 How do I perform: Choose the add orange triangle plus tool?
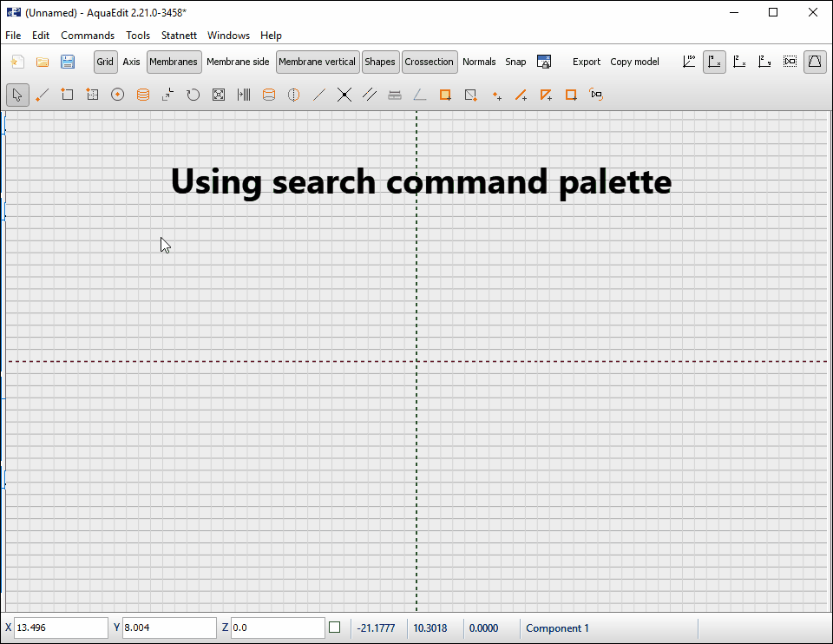(546, 95)
